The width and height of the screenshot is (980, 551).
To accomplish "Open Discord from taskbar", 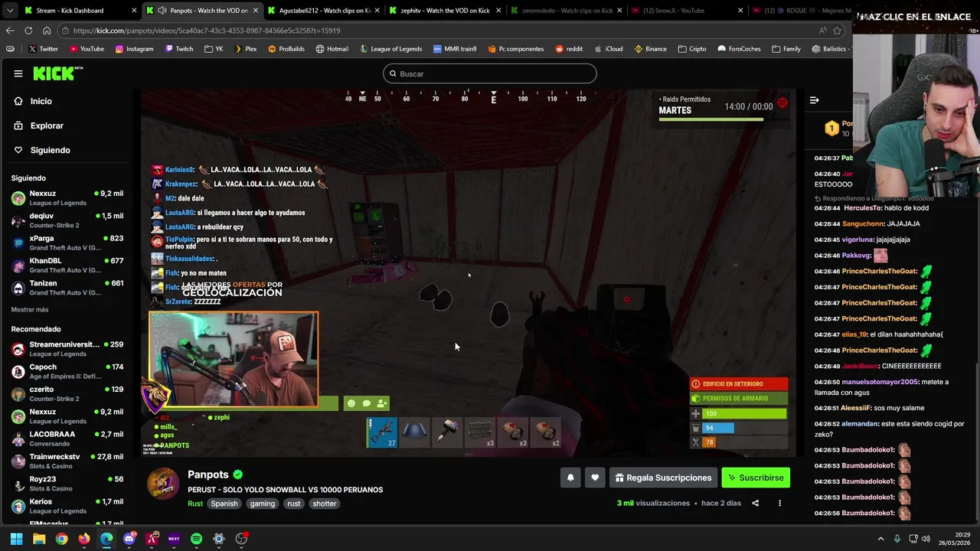I will click(x=129, y=539).
